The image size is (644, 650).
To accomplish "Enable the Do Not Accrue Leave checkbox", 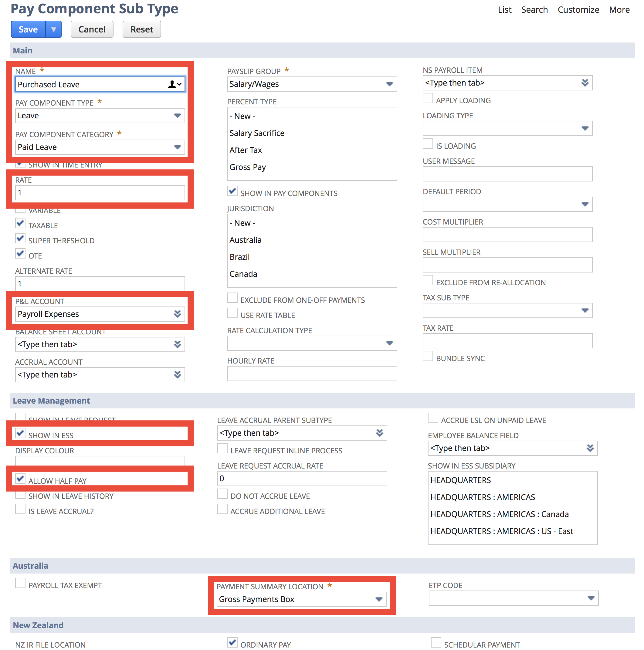I will (x=222, y=493).
